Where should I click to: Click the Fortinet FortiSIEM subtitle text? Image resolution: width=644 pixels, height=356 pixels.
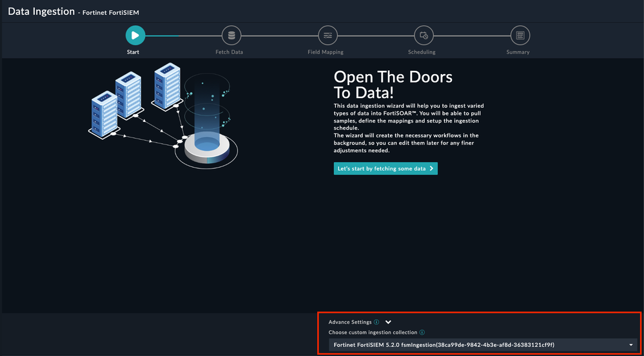pos(111,13)
